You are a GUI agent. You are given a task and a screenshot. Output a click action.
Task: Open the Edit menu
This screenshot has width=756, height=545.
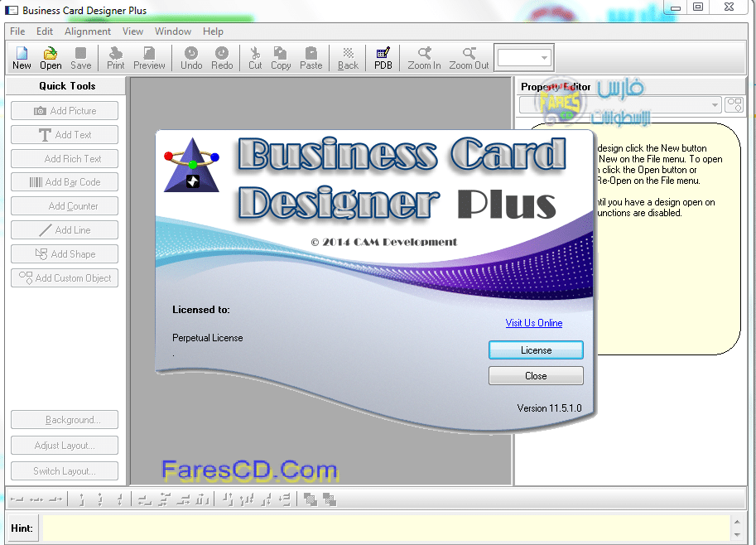click(45, 31)
